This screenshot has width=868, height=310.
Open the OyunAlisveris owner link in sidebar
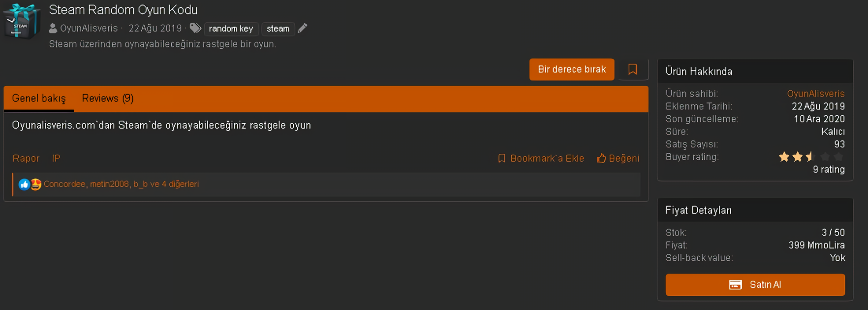point(815,94)
